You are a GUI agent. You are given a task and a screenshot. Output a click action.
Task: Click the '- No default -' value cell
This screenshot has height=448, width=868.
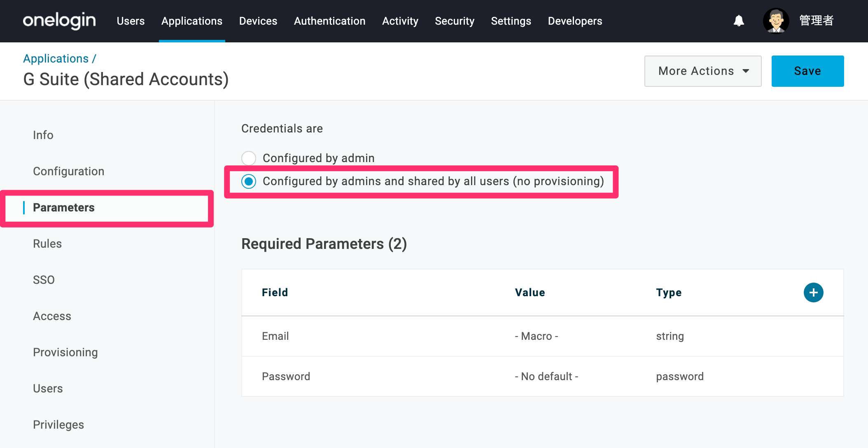click(546, 376)
